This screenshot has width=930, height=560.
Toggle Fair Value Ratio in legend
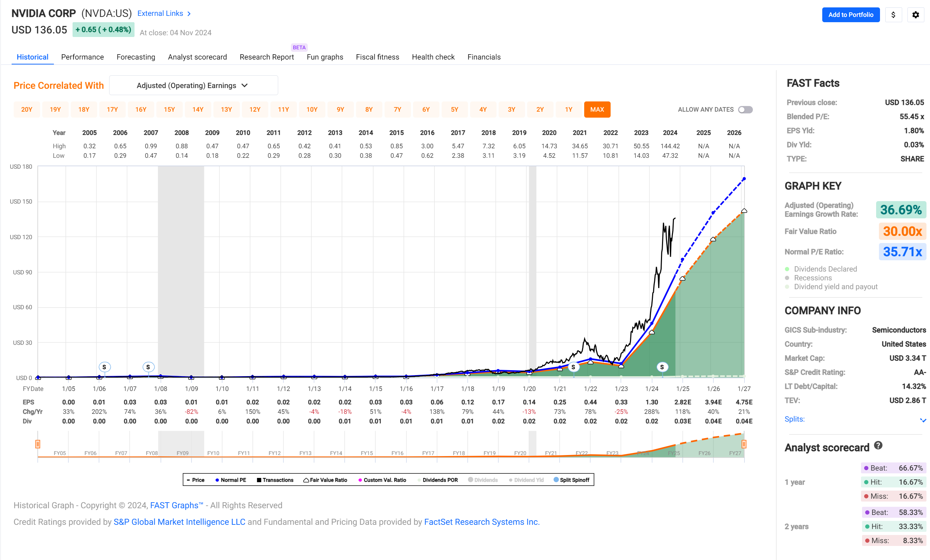tap(325, 480)
